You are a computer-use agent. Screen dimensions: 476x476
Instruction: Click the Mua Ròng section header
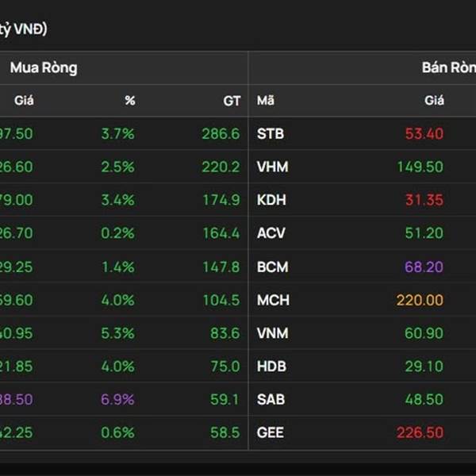point(44,68)
